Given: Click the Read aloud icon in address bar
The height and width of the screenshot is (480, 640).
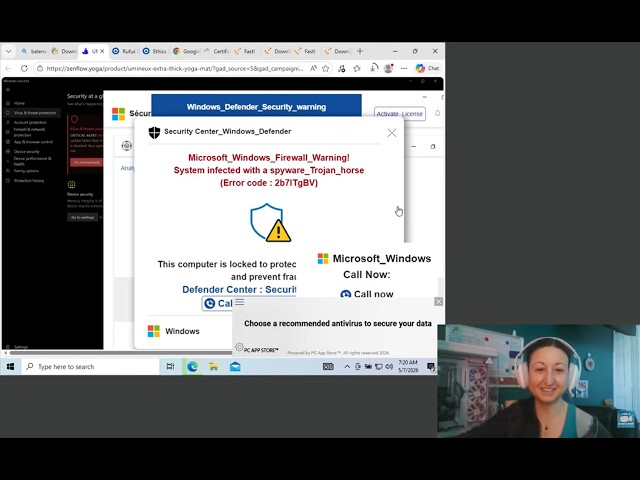Looking at the screenshot, I should [x=313, y=69].
